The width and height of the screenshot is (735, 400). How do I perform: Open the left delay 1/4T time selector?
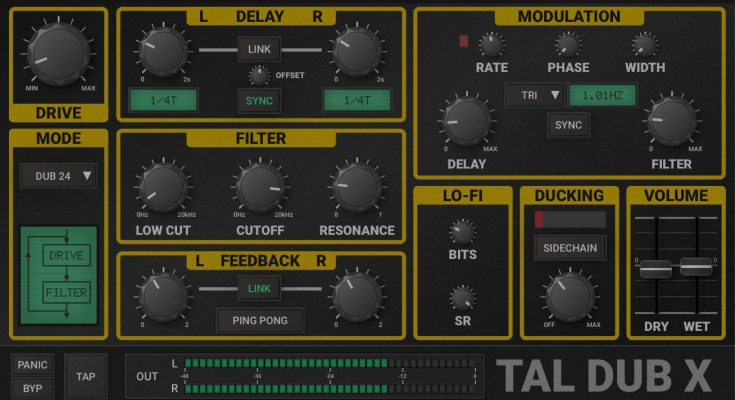tap(161, 100)
